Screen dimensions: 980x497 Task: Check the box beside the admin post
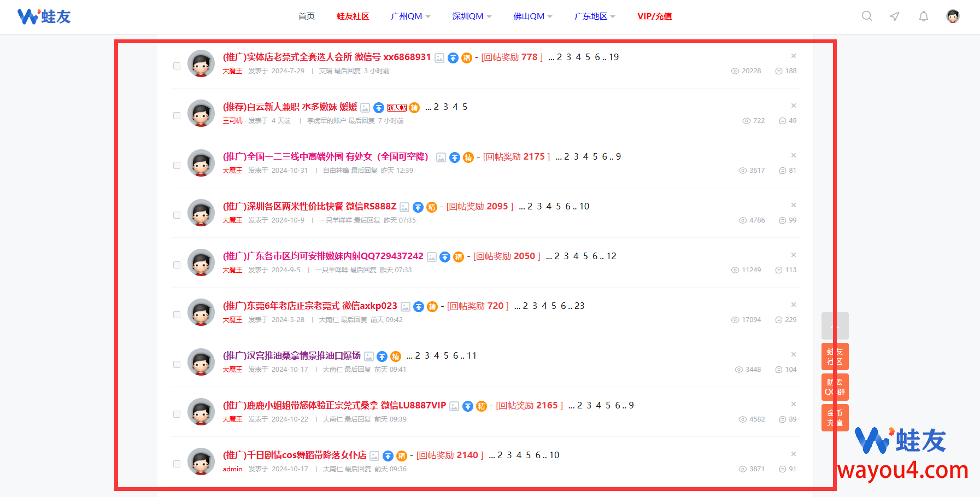coord(177,464)
